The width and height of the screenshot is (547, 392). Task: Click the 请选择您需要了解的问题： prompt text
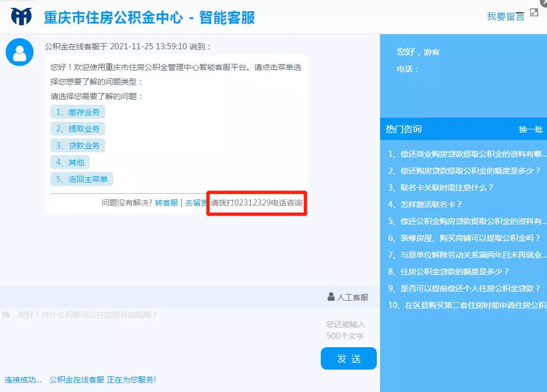click(97, 96)
